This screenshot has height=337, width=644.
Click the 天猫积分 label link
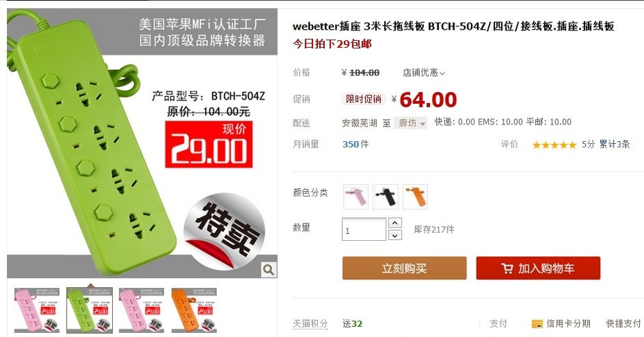[x=310, y=323]
